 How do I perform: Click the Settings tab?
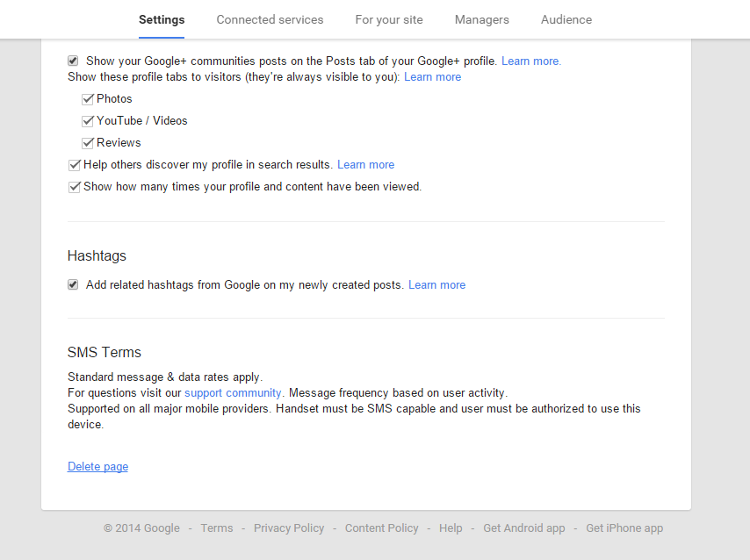pyautogui.click(x=162, y=19)
